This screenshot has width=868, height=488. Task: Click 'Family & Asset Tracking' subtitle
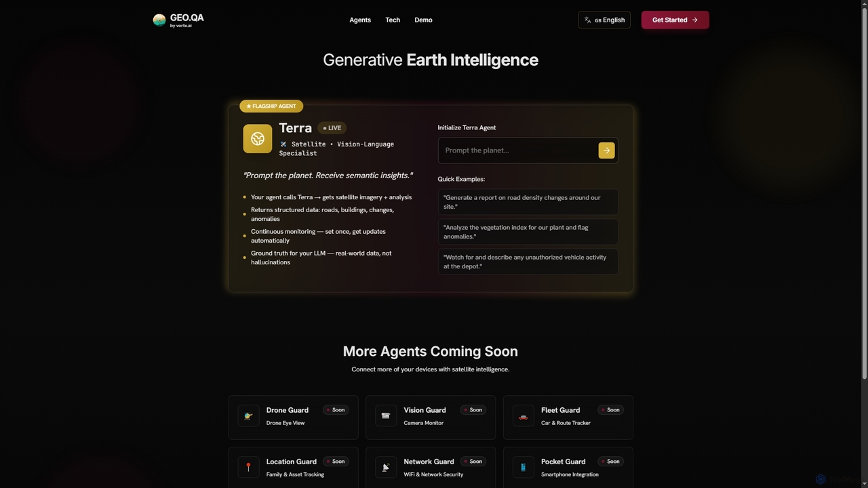295,474
